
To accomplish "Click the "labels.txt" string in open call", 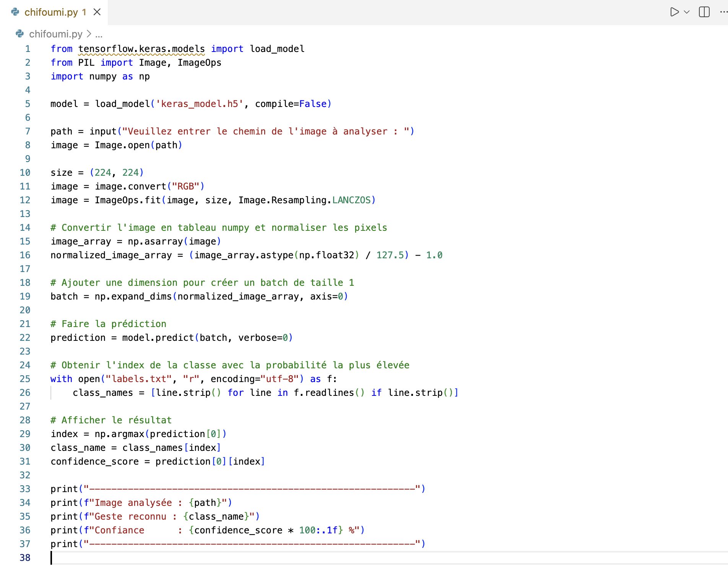I will pos(138,379).
